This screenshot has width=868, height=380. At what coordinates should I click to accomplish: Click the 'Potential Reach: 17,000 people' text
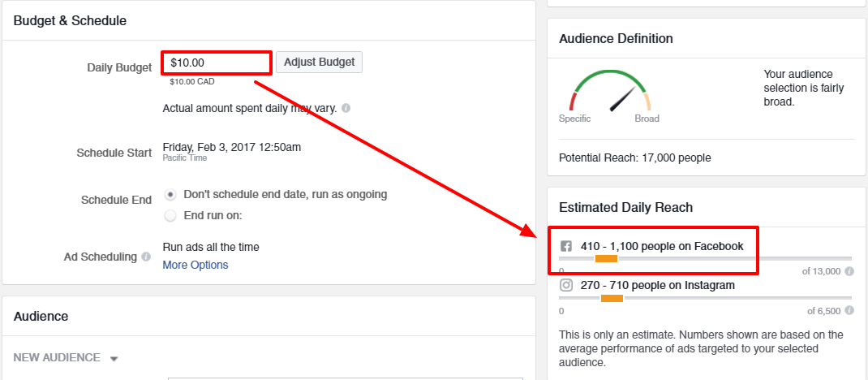[x=634, y=158]
